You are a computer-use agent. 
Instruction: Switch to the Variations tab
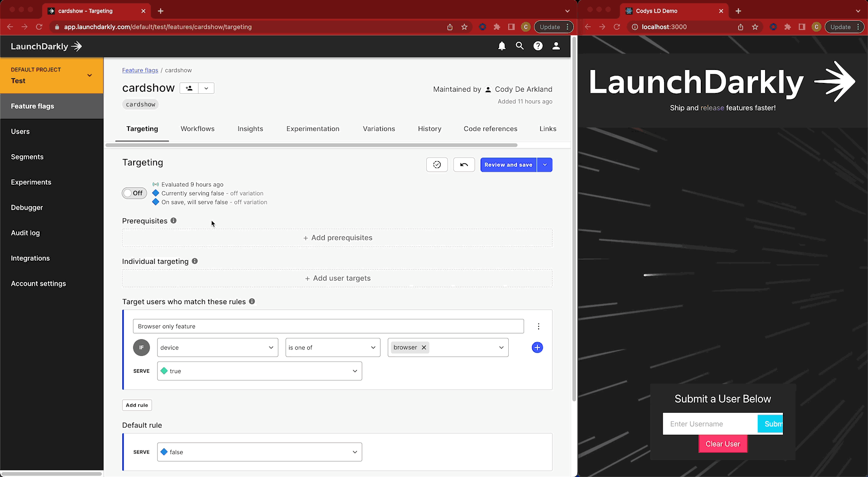click(379, 129)
